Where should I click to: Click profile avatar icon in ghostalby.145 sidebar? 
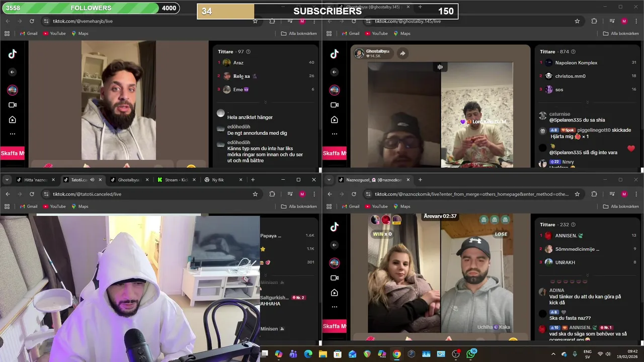pyautogui.click(x=335, y=90)
